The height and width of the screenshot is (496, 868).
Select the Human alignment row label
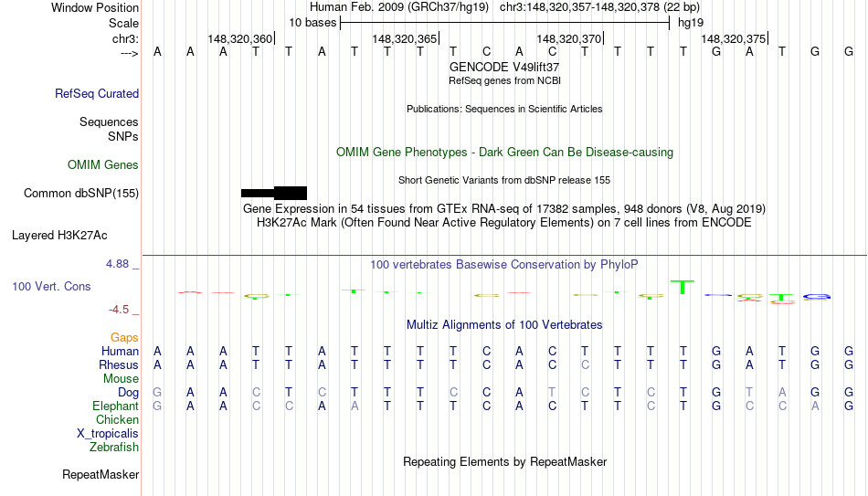(120, 352)
